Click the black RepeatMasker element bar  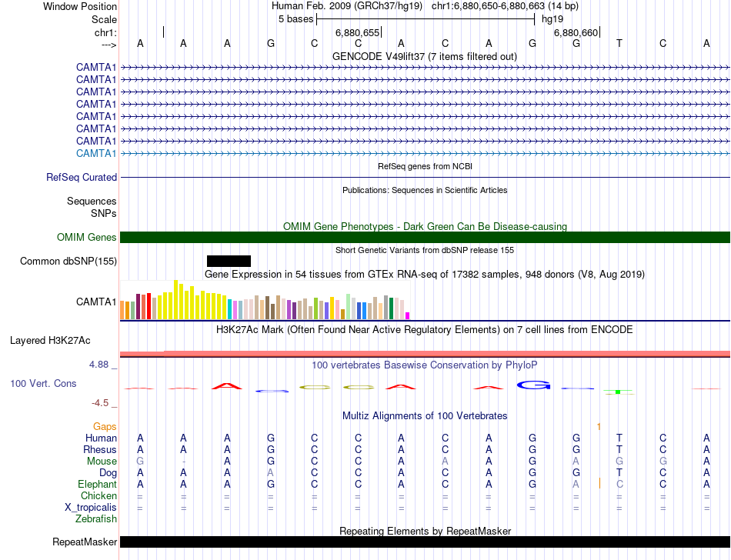click(x=425, y=542)
